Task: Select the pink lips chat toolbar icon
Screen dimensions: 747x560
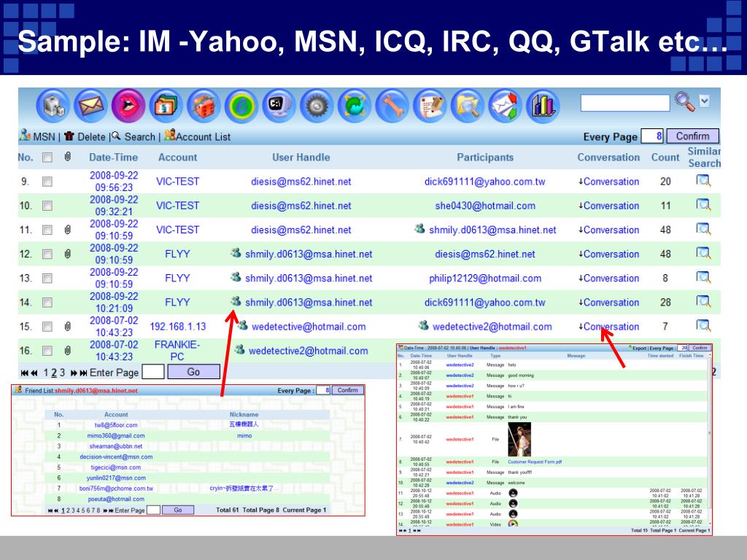Action: point(128,106)
